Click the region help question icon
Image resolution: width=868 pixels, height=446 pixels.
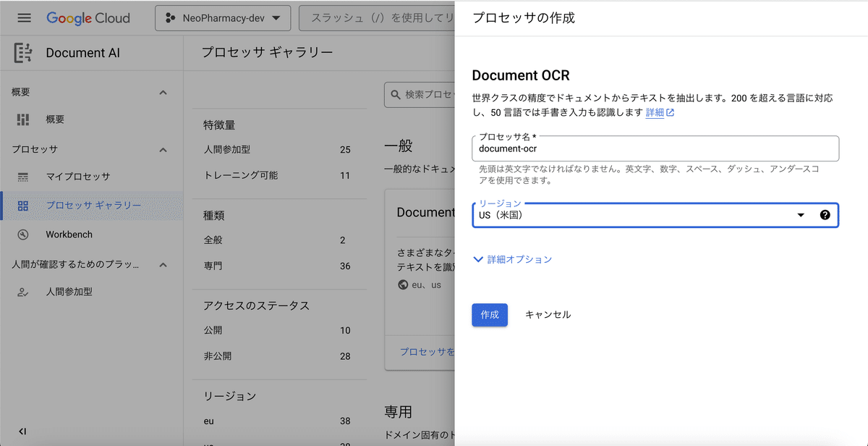coord(825,215)
